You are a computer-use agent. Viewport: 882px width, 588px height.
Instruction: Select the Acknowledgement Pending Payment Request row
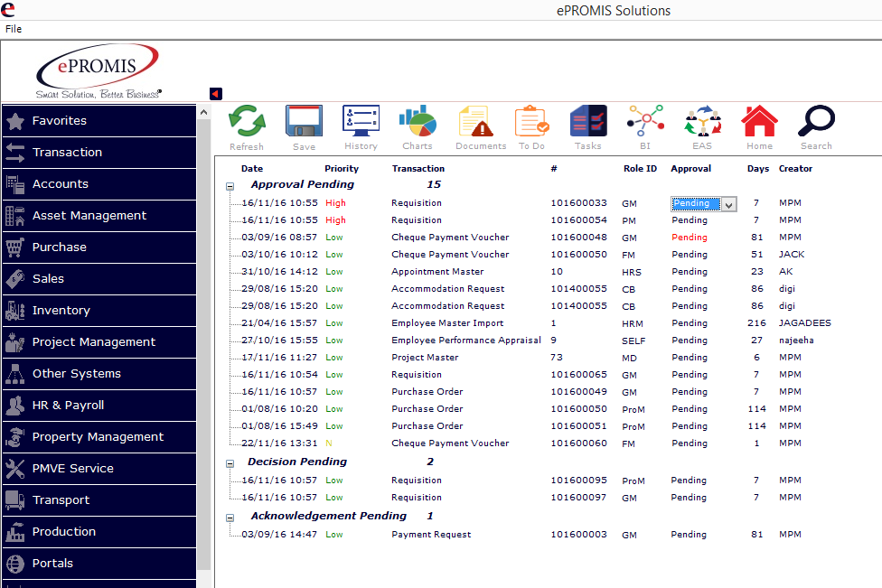pos(452,534)
